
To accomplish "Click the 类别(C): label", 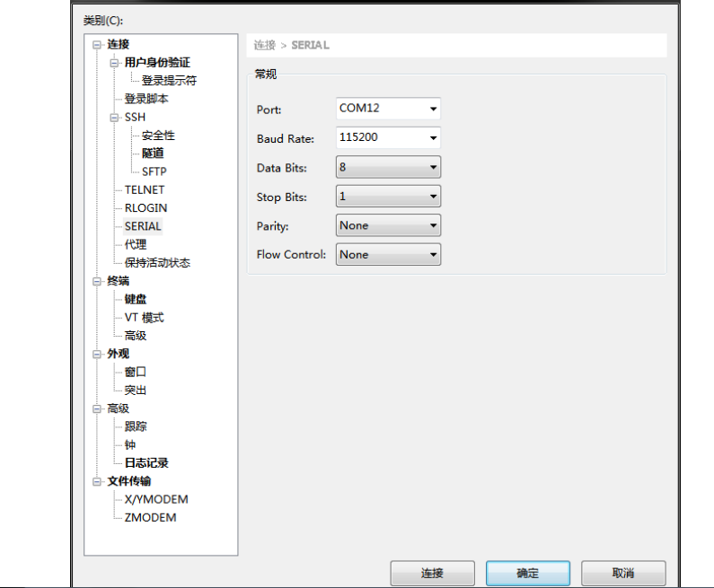I will coord(103,21).
